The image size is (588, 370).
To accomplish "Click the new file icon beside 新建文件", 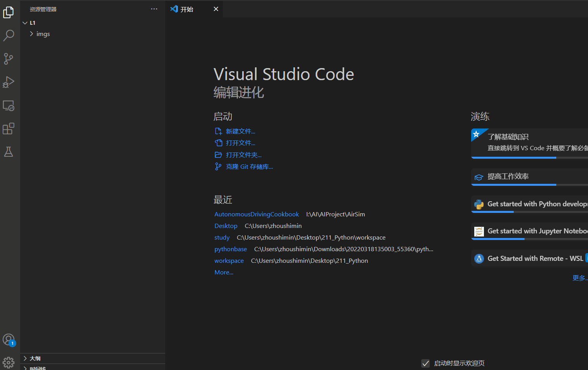I will tap(218, 131).
